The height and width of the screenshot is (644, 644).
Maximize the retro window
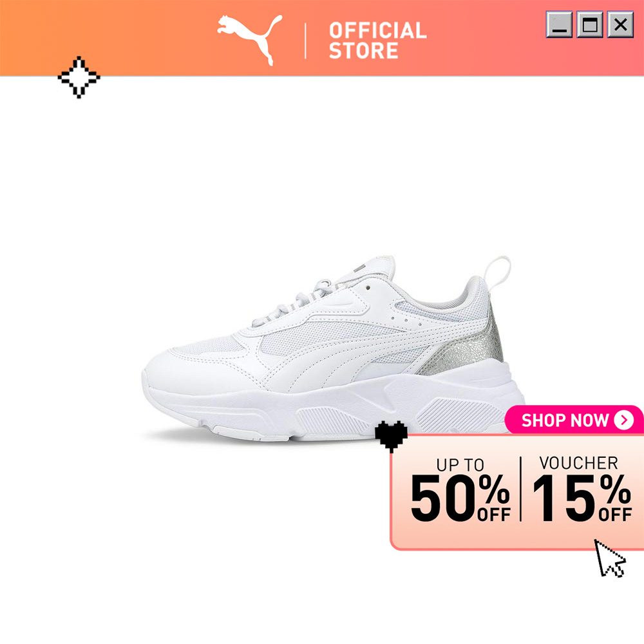click(590, 24)
